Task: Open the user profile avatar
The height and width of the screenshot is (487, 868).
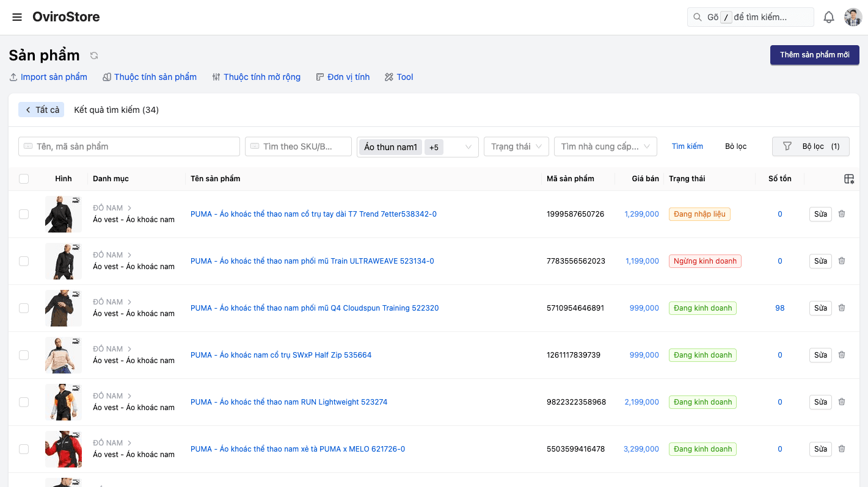Action: tap(853, 17)
